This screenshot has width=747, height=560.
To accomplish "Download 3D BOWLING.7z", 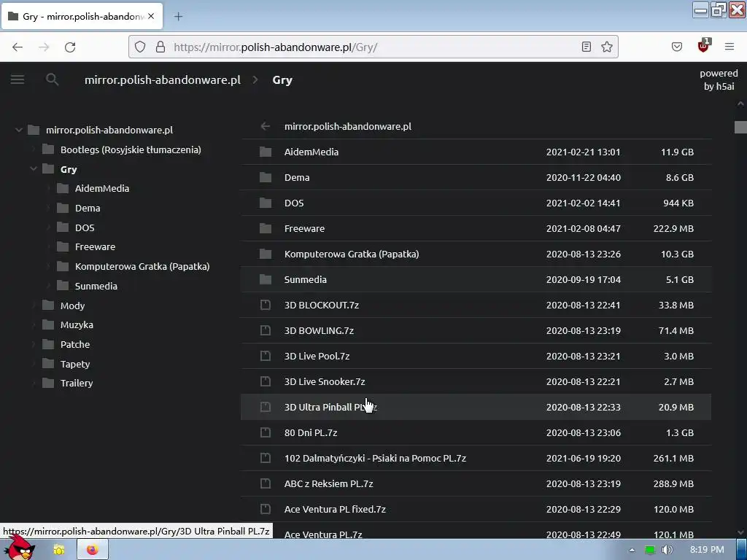I will click(319, 330).
